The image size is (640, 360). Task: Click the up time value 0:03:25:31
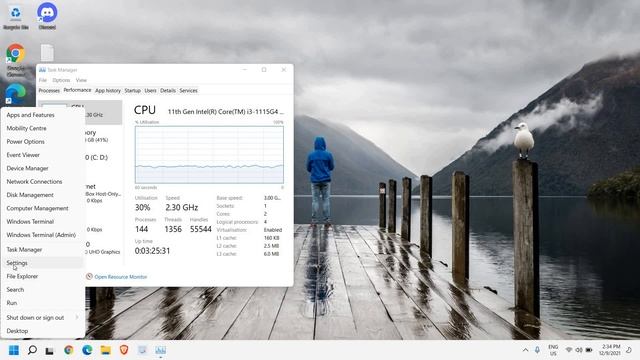coord(152,251)
